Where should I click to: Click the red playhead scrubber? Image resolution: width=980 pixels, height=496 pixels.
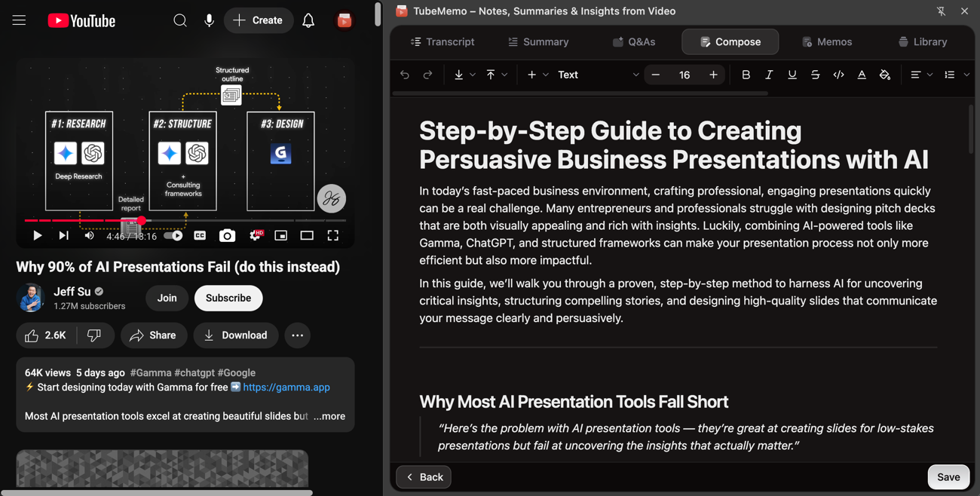point(141,220)
